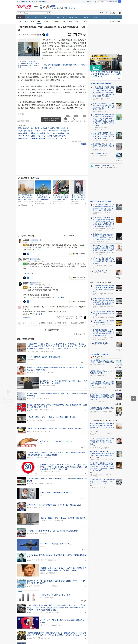Open the ログイン link
This screenshot has height=644, width=138.
pos(42,8)
